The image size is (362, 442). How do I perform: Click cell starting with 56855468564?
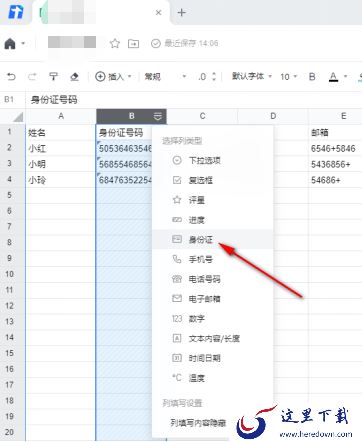(124, 164)
